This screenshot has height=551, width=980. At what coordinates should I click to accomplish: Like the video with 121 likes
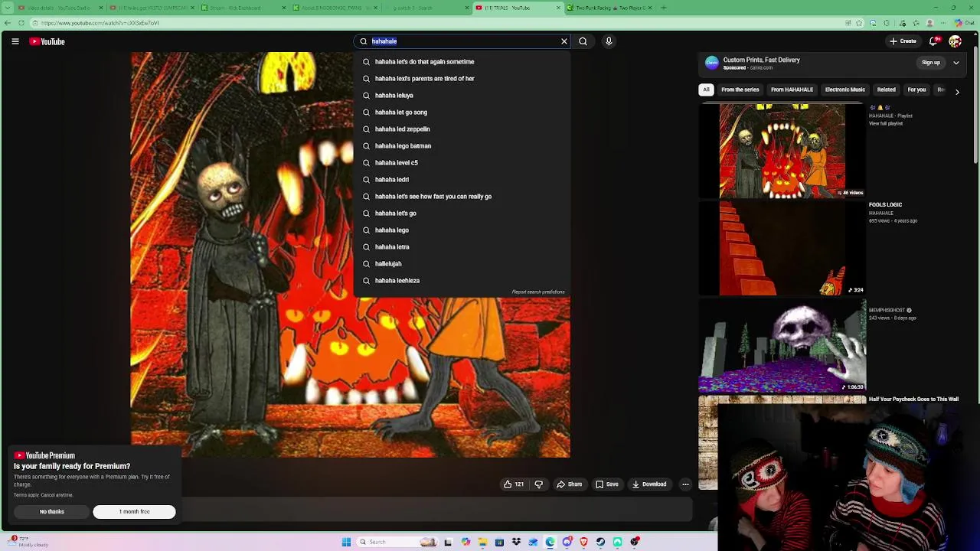[514, 484]
